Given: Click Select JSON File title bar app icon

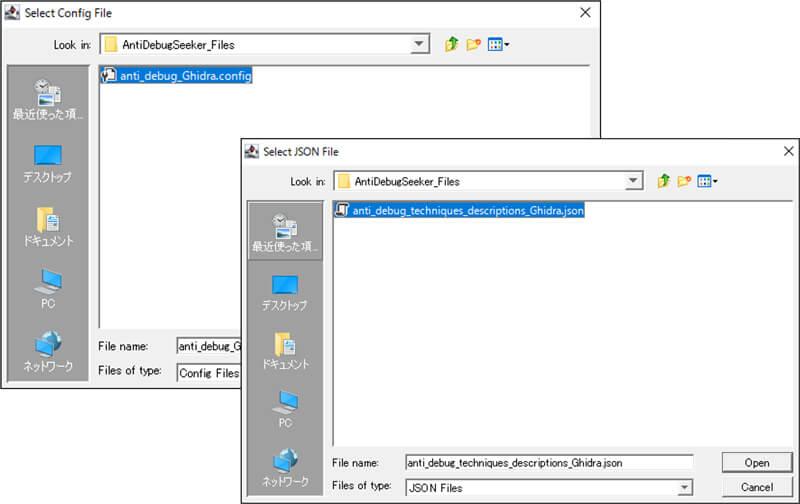Looking at the screenshot, I should pyautogui.click(x=252, y=152).
